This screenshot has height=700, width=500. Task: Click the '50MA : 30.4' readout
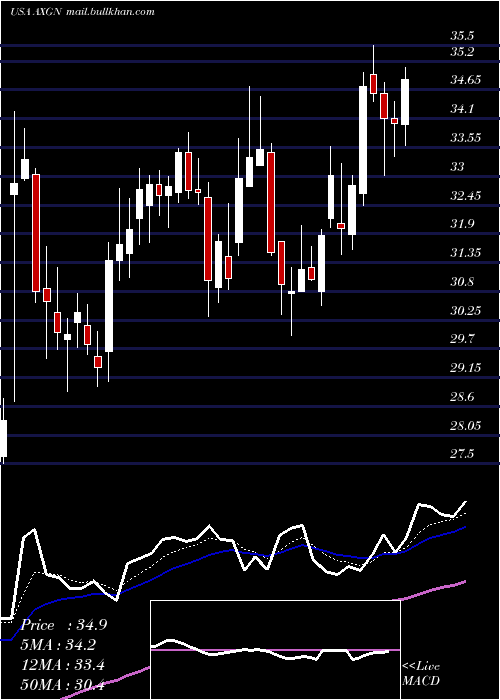point(63,685)
